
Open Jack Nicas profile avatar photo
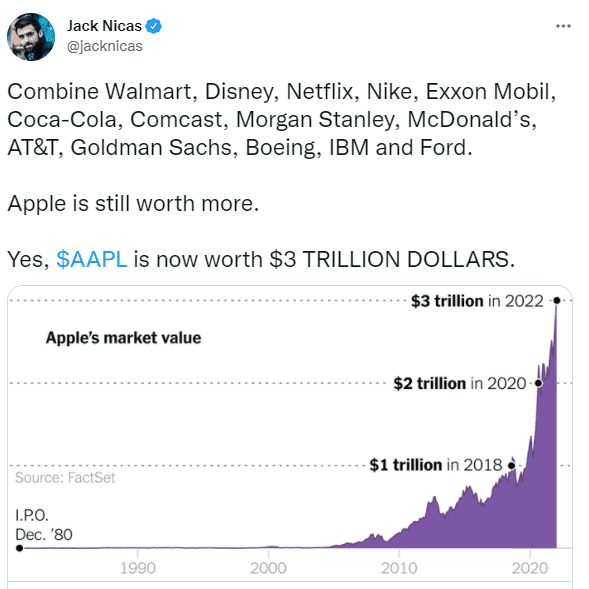pos(31,37)
